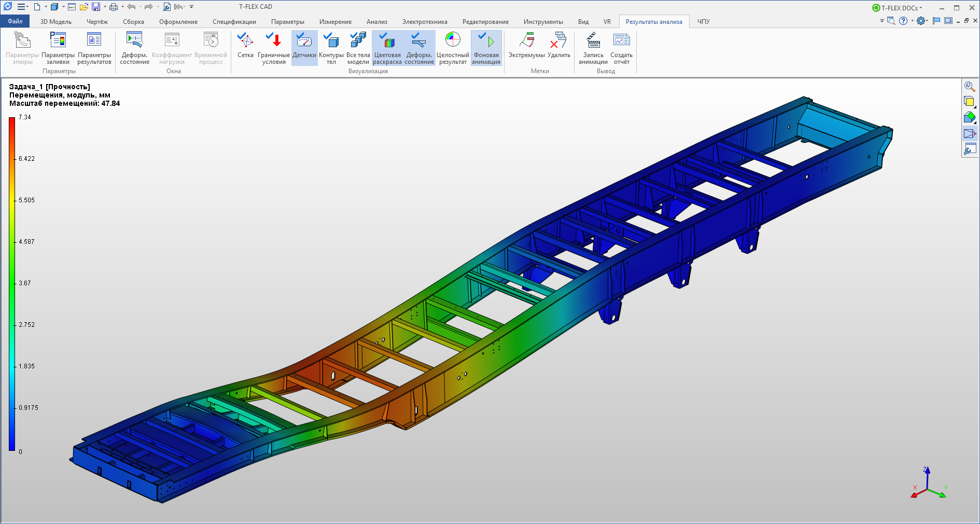Click the save floppy disk icon
The width and height of the screenshot is (980, 524).
(96, 7)
